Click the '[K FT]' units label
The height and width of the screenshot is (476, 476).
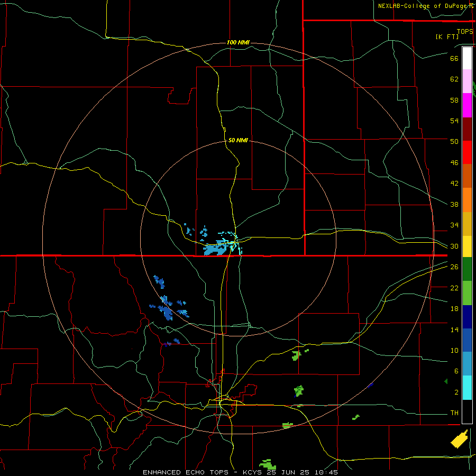[447, 36]
